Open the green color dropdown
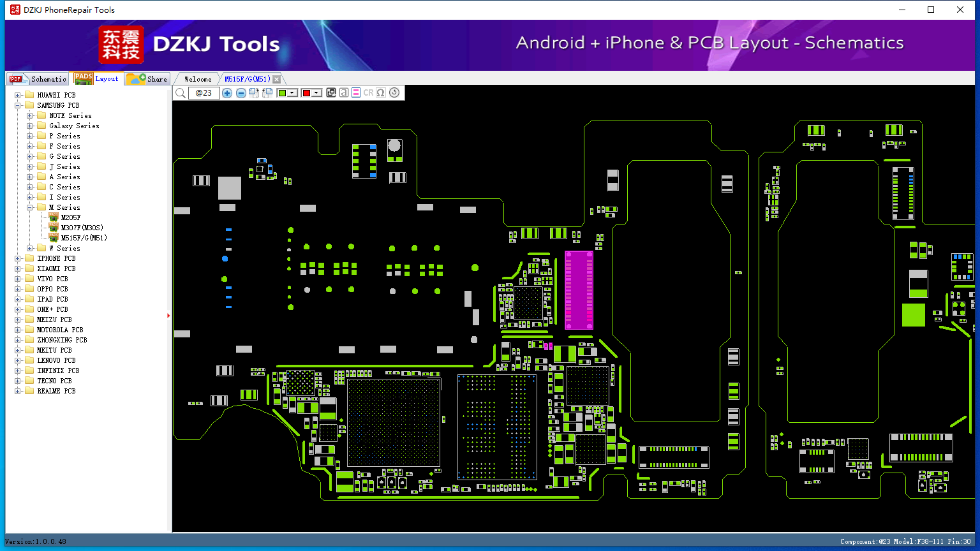This screenshot has height=551, width=980. (293, 93)
